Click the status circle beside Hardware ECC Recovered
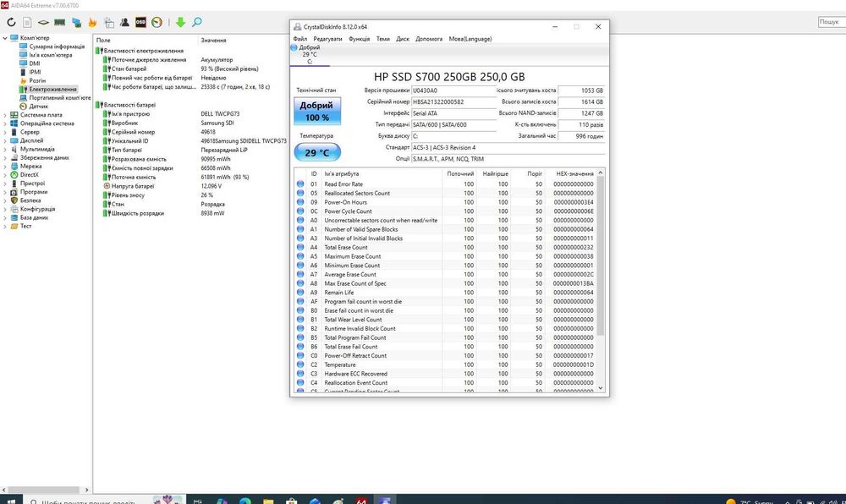The image size is (846, 504). pyautogui.click(x=300, y=374)
